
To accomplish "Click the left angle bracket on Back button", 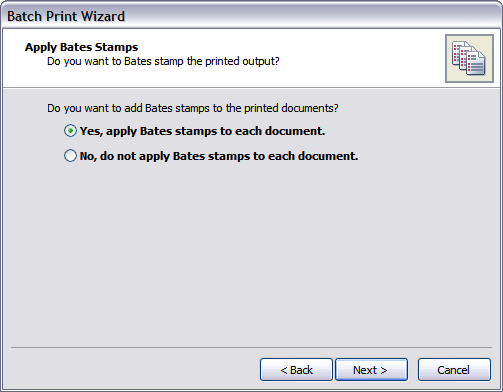I will (284, 370).
